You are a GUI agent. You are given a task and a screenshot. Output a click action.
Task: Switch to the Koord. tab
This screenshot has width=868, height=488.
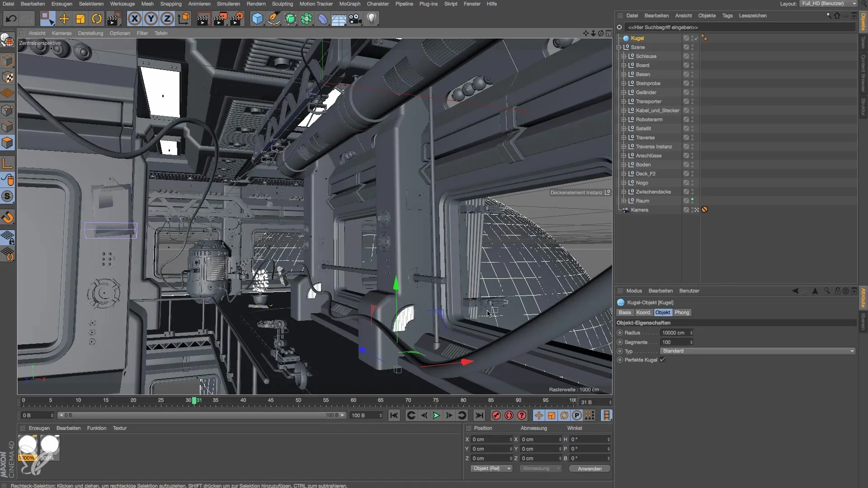pyautogui.click(x=643, y=312)
